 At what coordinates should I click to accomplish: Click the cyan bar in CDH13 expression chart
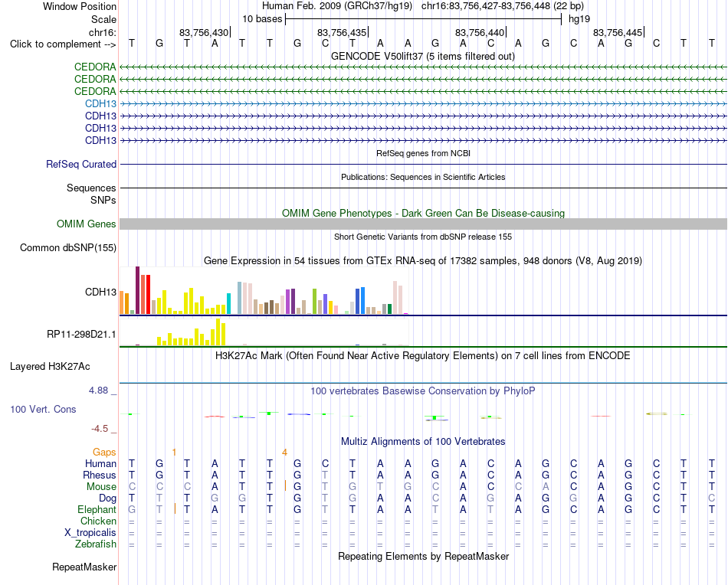[x=228, y=304]
